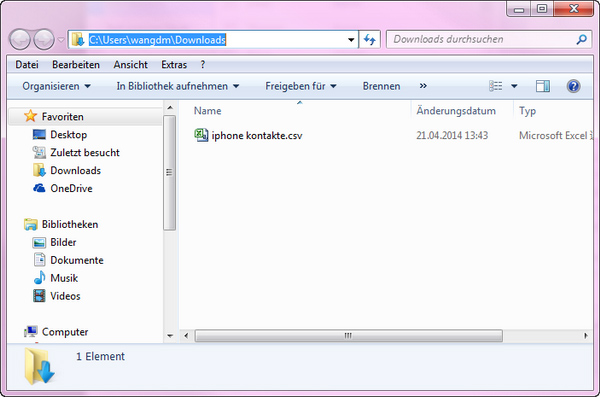Select Desktop under Favoriten
Viewport: 600px width, 397px height.
pos(68,134)
